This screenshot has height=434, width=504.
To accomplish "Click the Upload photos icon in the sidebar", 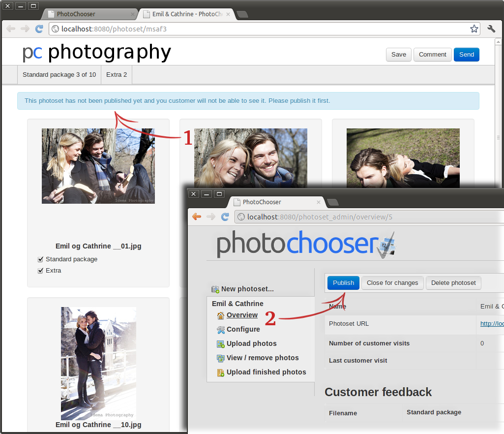I will tap(221, 344).
